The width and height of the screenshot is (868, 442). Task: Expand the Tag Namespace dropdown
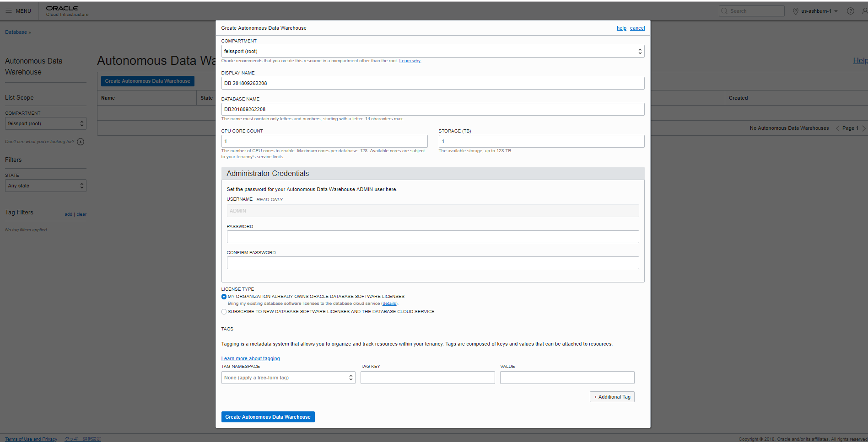[288, 378]
